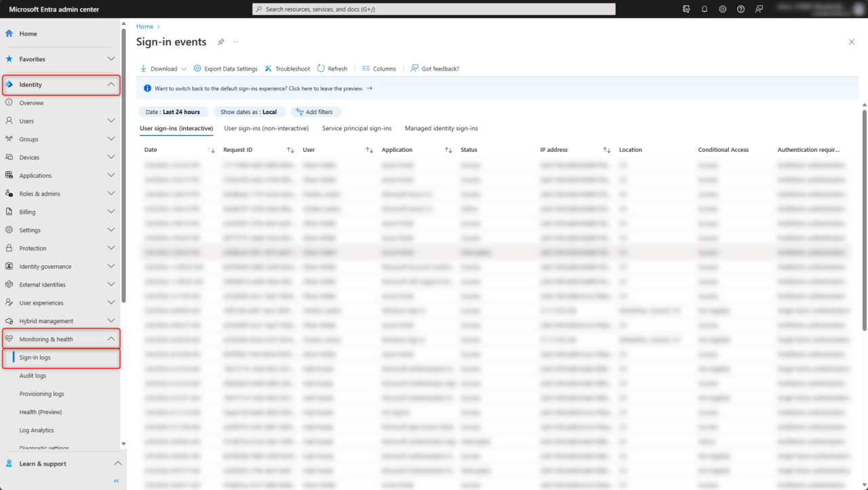Open portal settings gear icon
This screenshot has height=490, width=868.
point(723,9)
